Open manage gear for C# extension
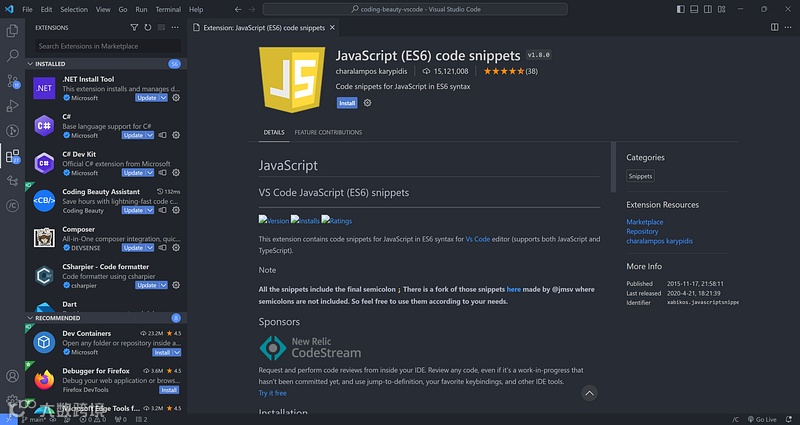The width and height of the screenshot is (800, 425). tap(176, 135)
